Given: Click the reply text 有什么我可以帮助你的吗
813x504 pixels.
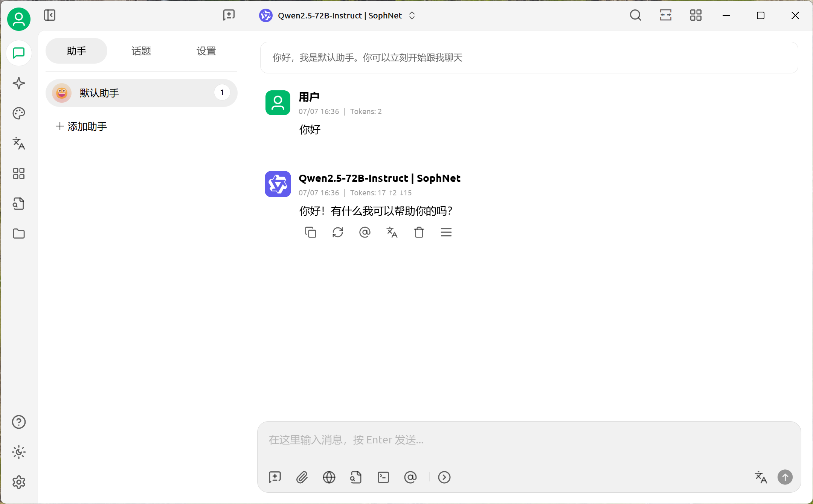Looking at the screenshot, I should [x=392, y=211].
